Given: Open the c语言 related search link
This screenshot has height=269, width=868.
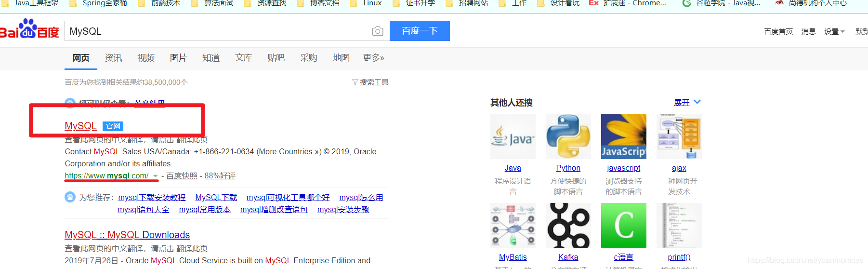Looking at the screenshot, I should click(624, 257).
